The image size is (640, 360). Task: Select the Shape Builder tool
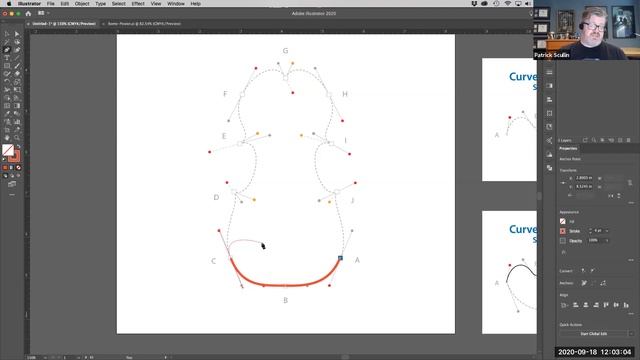(7, 98)
